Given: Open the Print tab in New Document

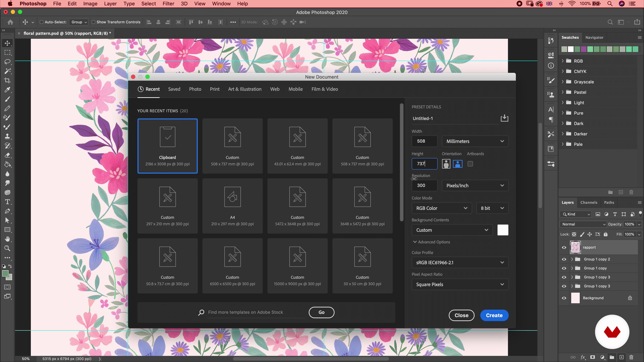Looking at the screenshot, I should (x=214, y=89).
